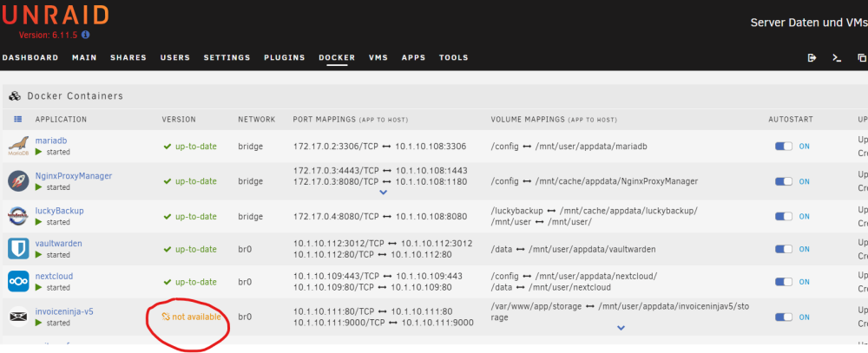This screenshot has height=353, width=868.
Task: Click the VOLUME MAPPINGS column header
Action: [x=554, y=120]
